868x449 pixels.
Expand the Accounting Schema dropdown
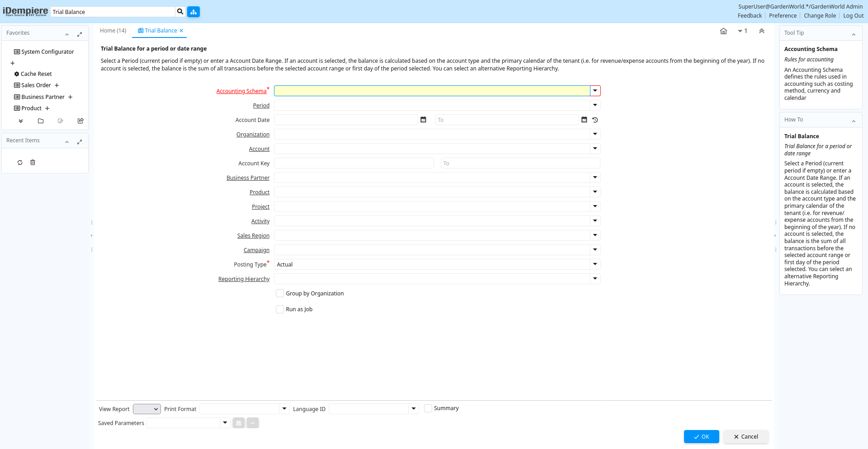(x=595, y=91)
